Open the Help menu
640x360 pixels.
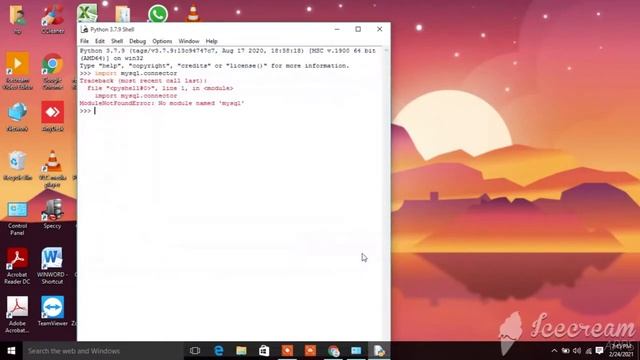pos(211,41)
